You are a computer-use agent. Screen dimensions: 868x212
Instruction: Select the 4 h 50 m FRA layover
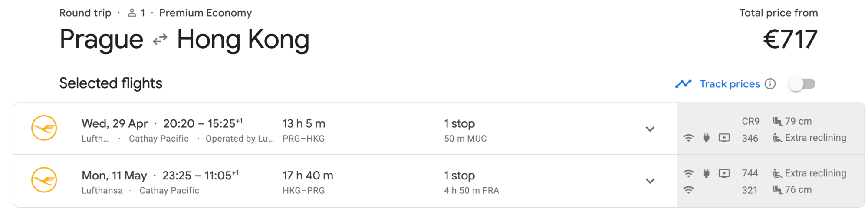471,190
